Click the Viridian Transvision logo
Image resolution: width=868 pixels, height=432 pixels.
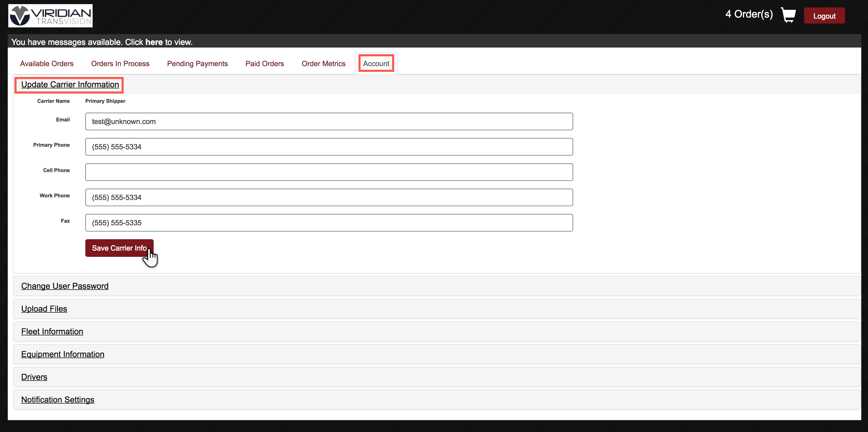(50, 16)
